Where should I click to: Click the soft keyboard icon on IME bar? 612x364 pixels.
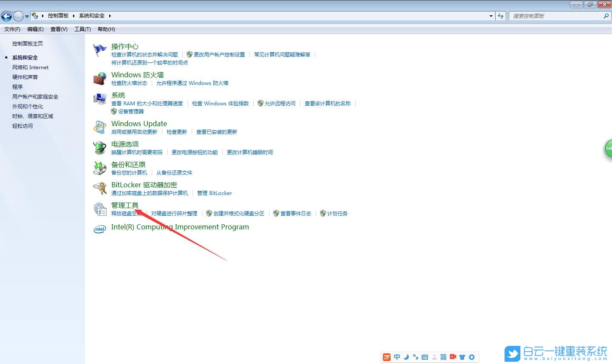[x=425, y=357]
